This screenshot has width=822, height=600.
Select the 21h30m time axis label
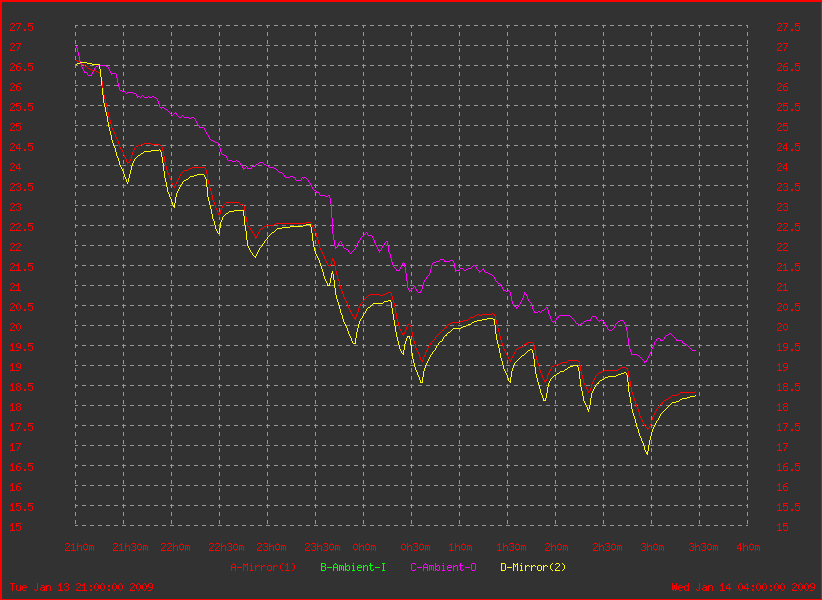pyautogui.click(x=131, y=547)
